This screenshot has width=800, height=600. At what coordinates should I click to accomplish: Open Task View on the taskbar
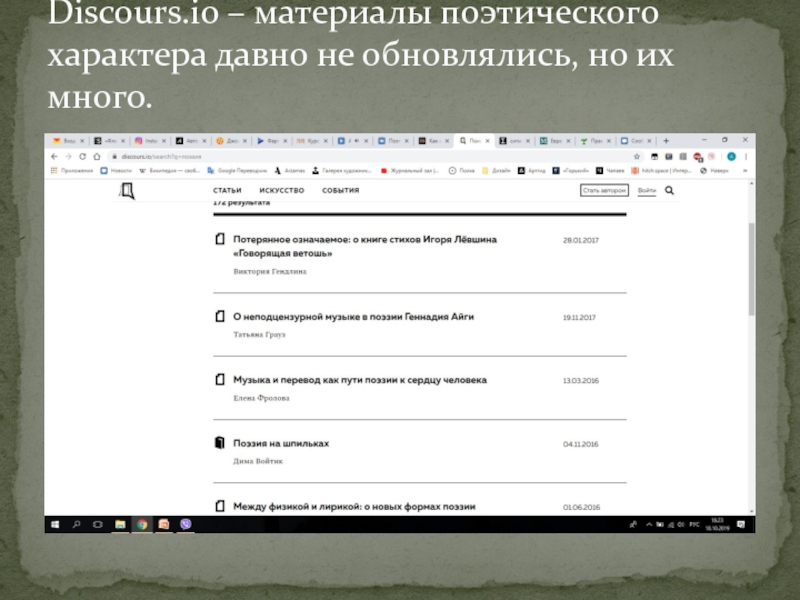pyautogui.click(x=98, y=524)
